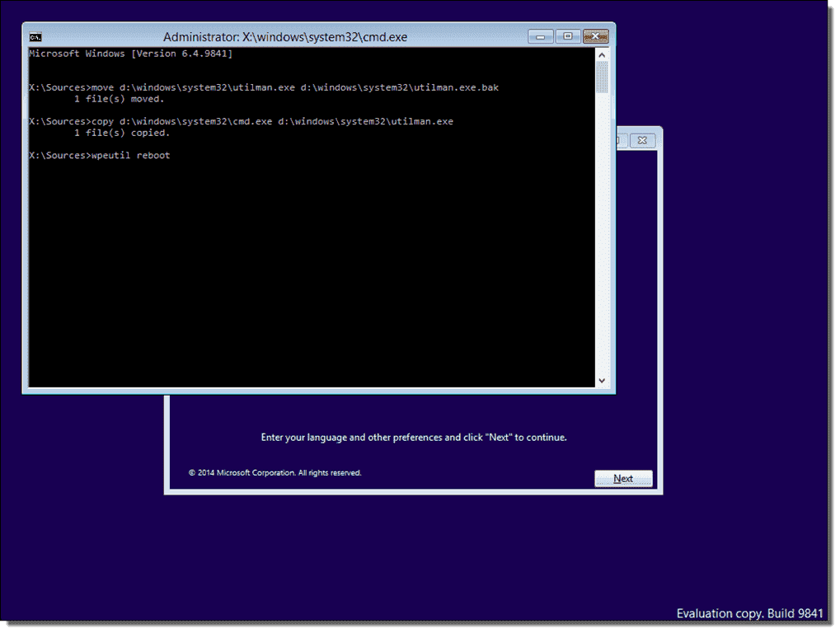The height and width of the screenshot is (633, 840).
Task: Click scroll down arrow in command prompt
Action: [602, 380]
